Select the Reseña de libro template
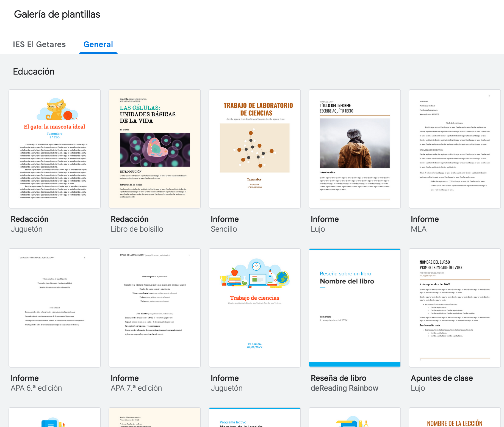The image size is (504, 427). pyautogui.click(x=355, y=308)
